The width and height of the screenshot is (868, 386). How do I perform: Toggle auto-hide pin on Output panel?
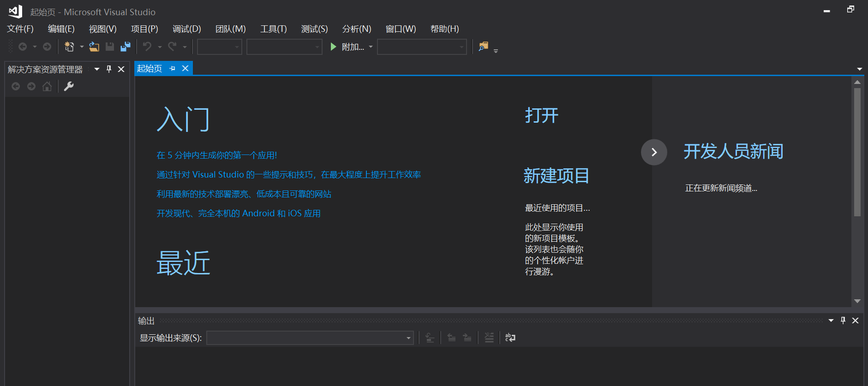pos(843,321)
